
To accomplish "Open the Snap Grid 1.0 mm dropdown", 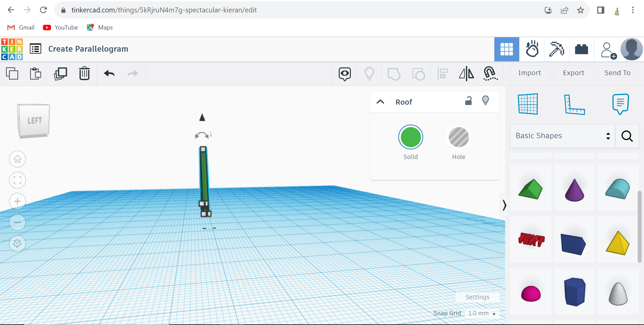I will (482, 313).
